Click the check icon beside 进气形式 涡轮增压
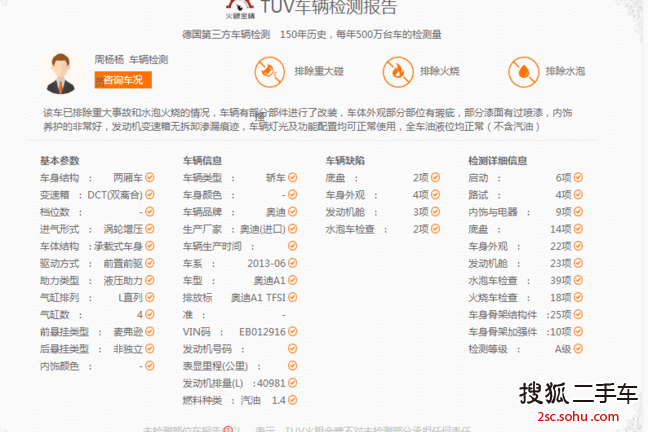 tap(150, 229)
